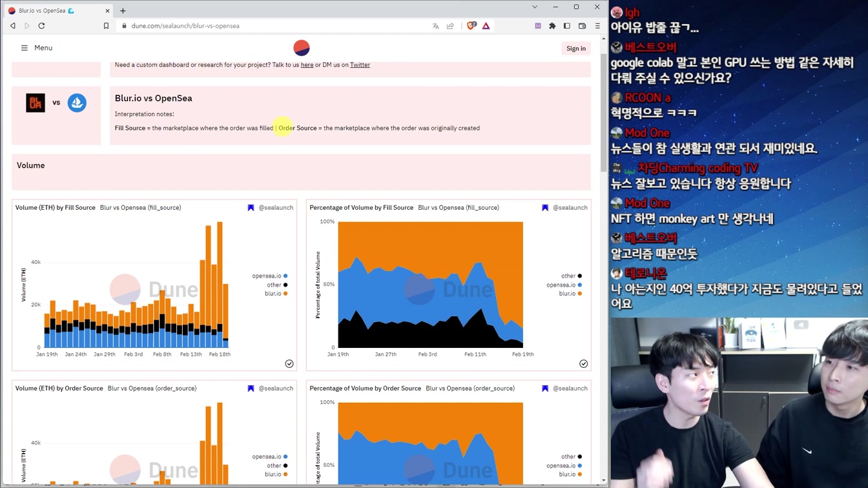Click the 'Volume' section heading
868x488 pixels.
(31, 166)
